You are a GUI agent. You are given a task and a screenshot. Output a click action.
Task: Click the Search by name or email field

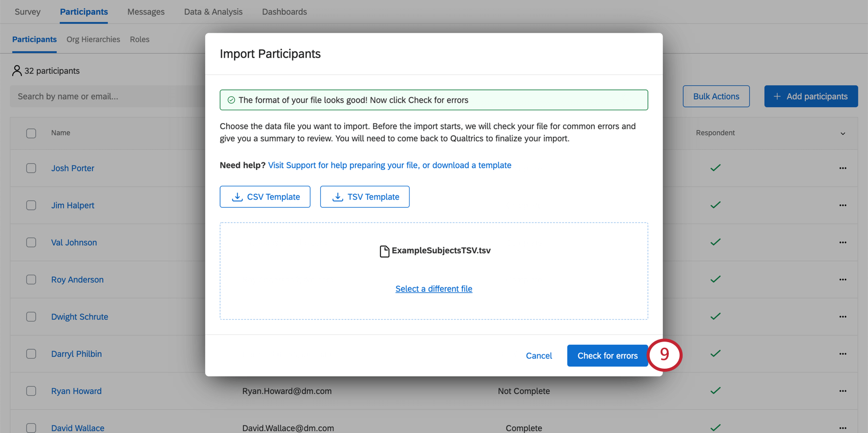[x=107, y=97]
